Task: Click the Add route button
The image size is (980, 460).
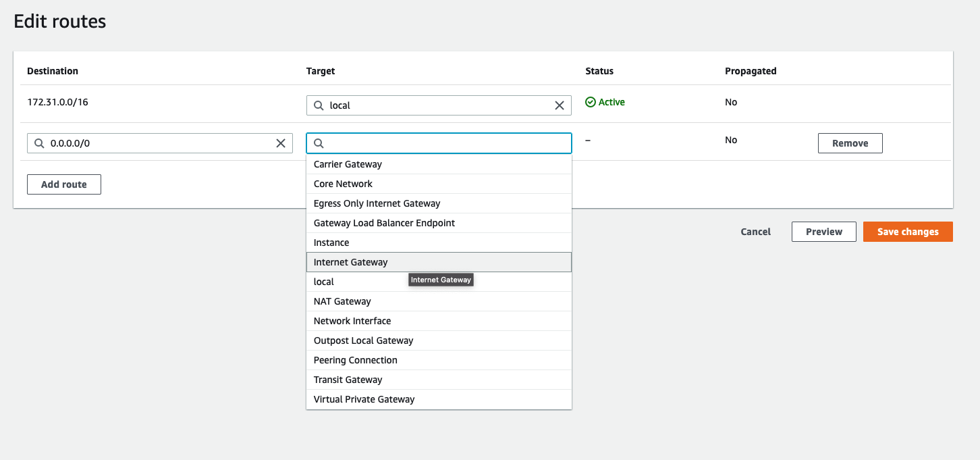Action: click(64, 184)
